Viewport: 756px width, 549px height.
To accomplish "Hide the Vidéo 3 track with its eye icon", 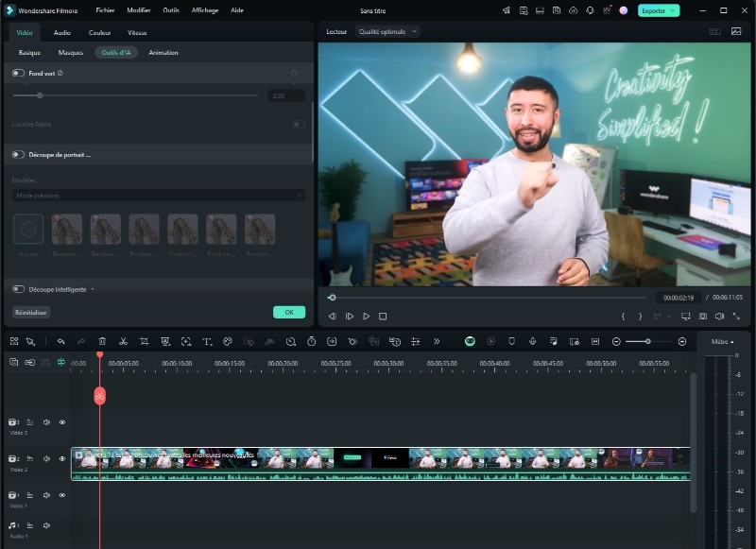I will coord(62,422).
